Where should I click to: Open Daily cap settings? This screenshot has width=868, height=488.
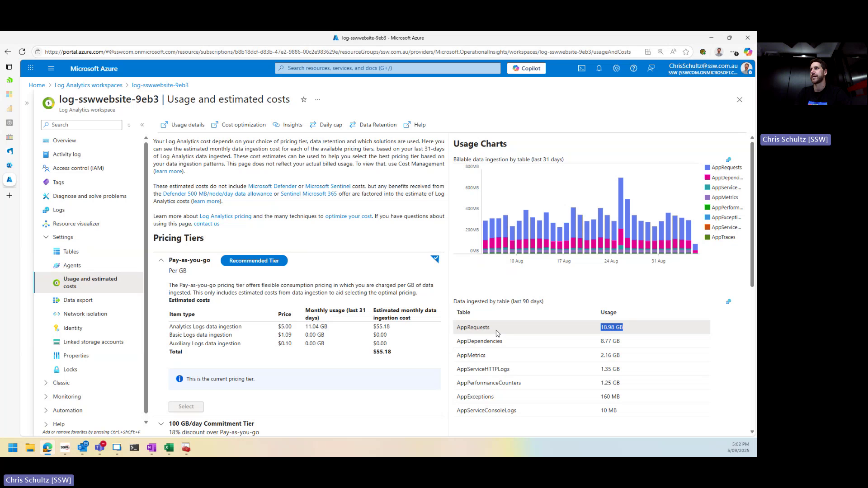326,125
